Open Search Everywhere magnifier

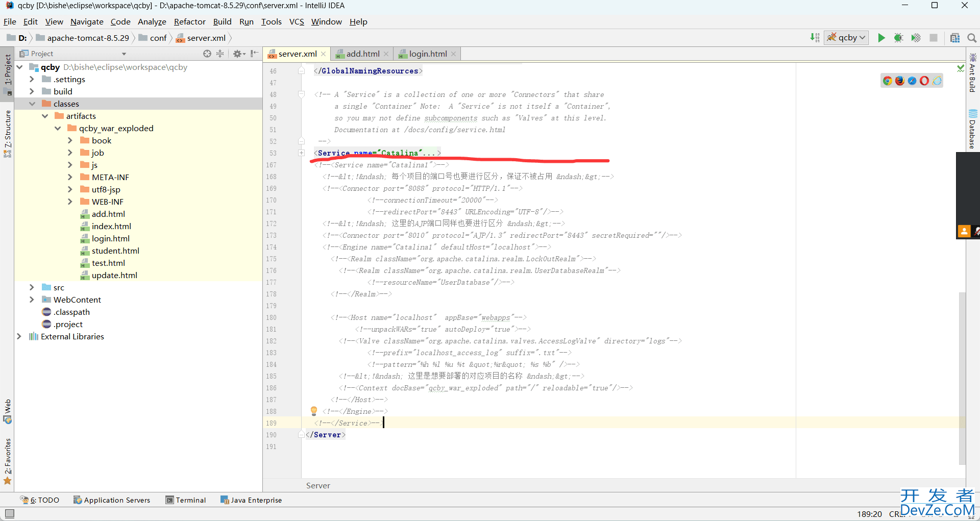tap(972, 38)
